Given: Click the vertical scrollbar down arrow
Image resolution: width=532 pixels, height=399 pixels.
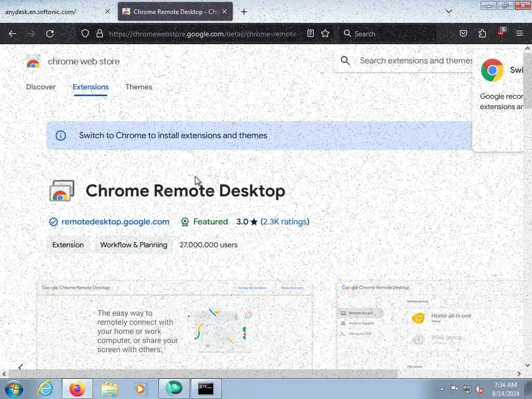Looking at the screenshot, I should coord(527,365).
